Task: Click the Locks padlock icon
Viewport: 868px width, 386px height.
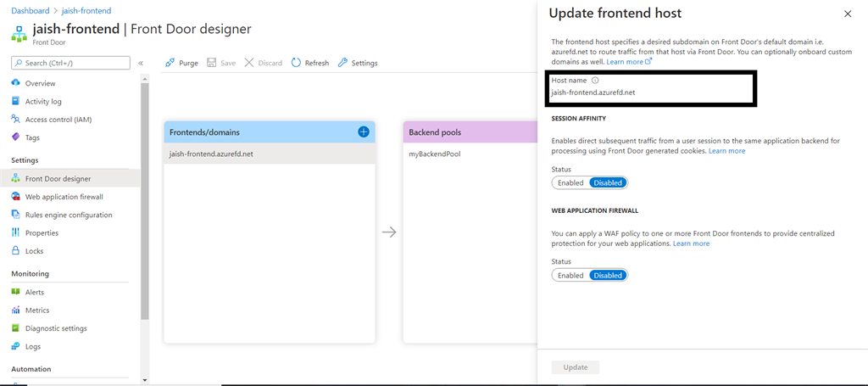Action: coord(15,251)
